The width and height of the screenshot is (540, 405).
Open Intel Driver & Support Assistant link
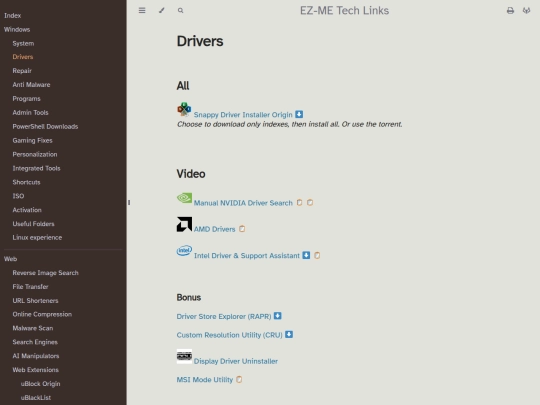pyautogui.click(x=247, y=256)
